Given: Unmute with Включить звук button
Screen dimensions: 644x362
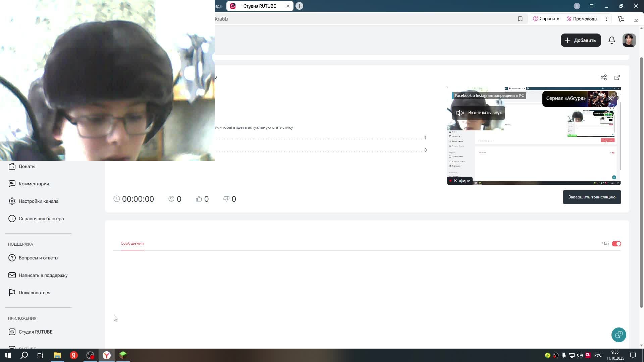Looking at the screenshot, I should coord(478,113).
